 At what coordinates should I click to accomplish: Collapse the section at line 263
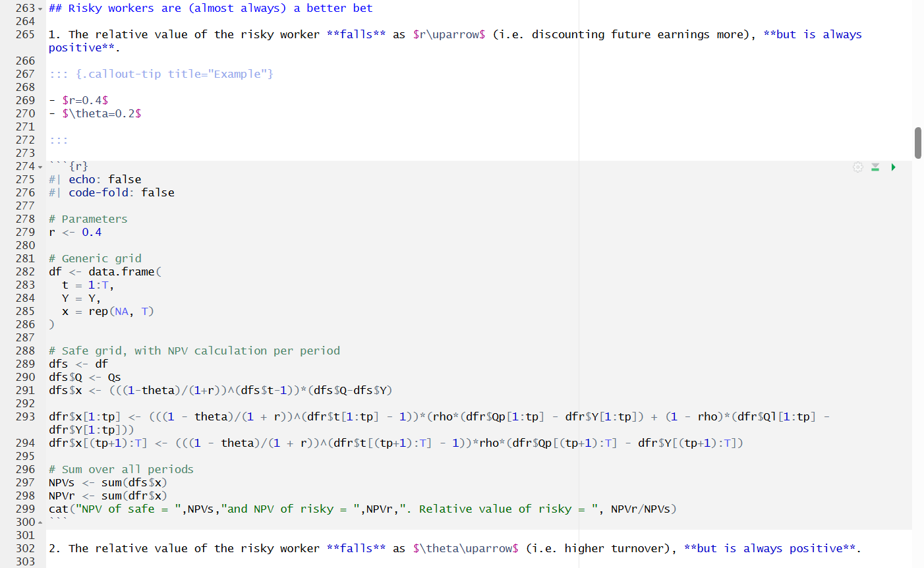tap(40, 9)
